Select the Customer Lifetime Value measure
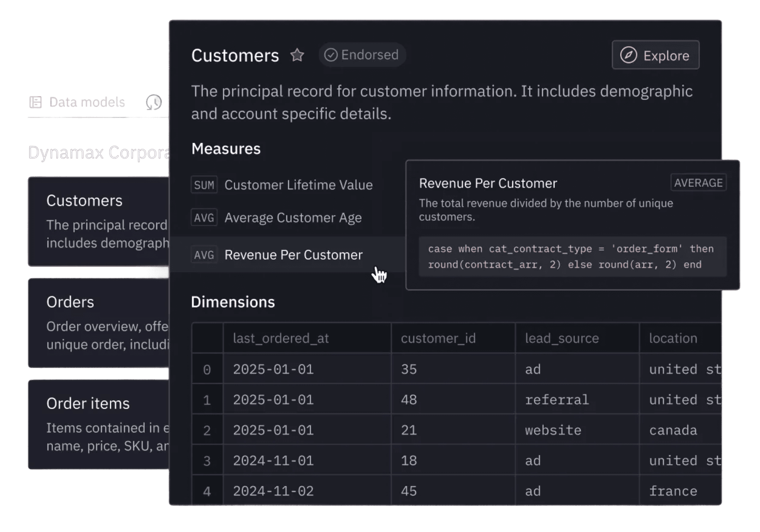 [298, 185]
